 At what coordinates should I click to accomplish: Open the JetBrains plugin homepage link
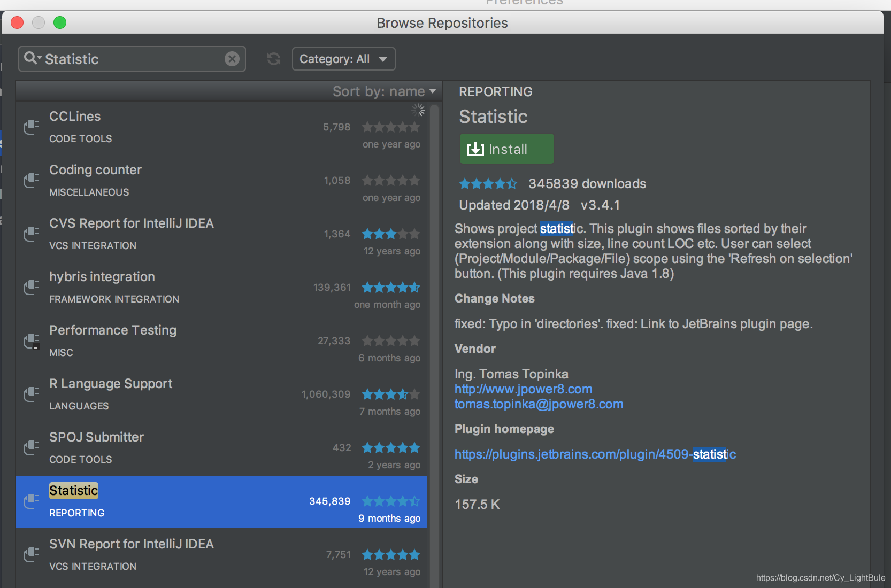click(595, 454)
